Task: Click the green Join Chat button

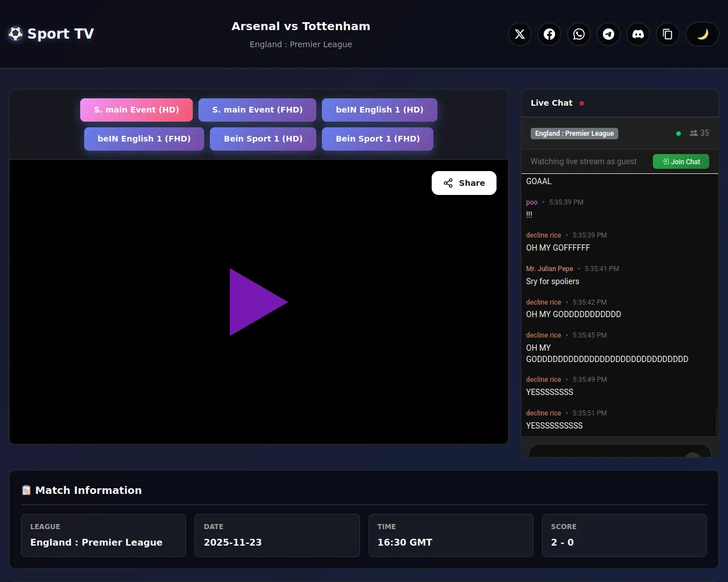Action: tap(681, 161)
